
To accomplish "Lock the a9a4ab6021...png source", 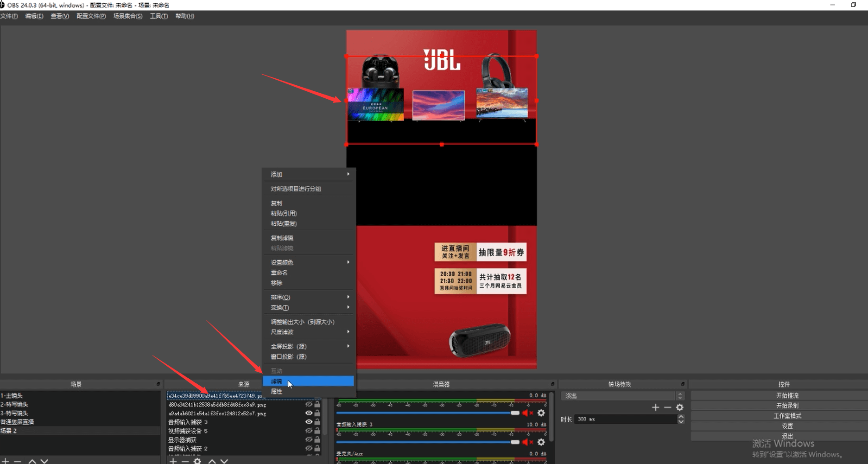I will coord(317,413).
